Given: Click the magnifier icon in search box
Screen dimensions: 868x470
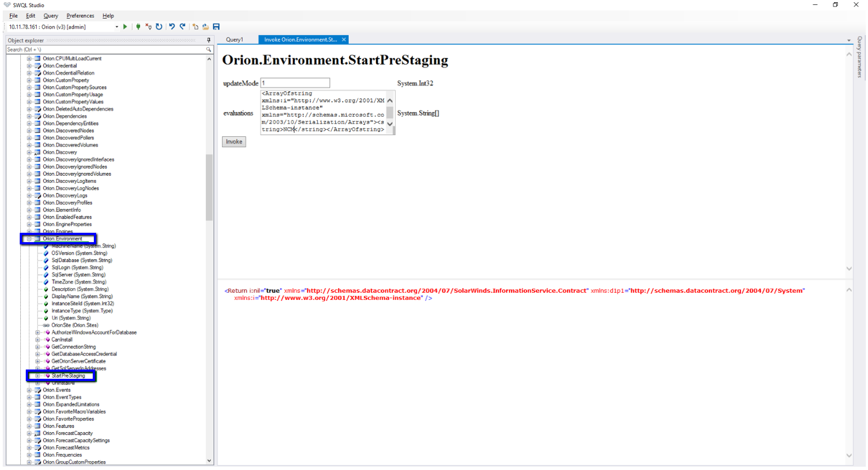Looking at the screenshot, I should pyautogui.click(x=209, y=49).
